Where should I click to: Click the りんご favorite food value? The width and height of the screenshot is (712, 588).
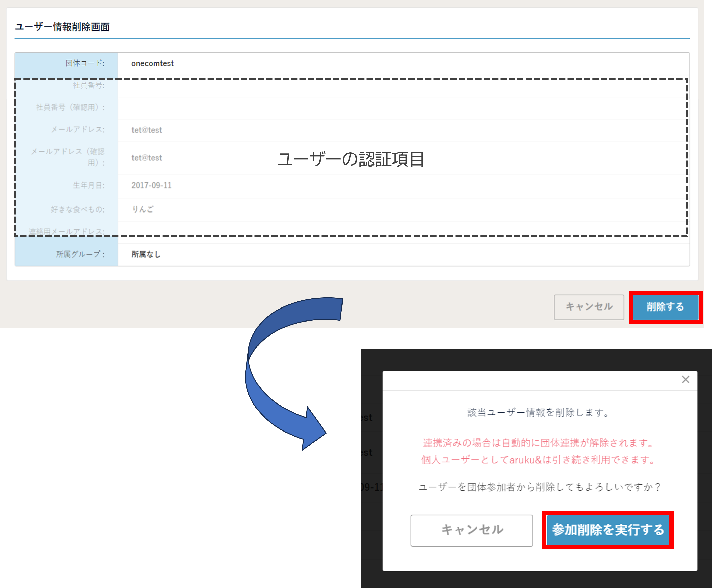[x=142, y=209]
